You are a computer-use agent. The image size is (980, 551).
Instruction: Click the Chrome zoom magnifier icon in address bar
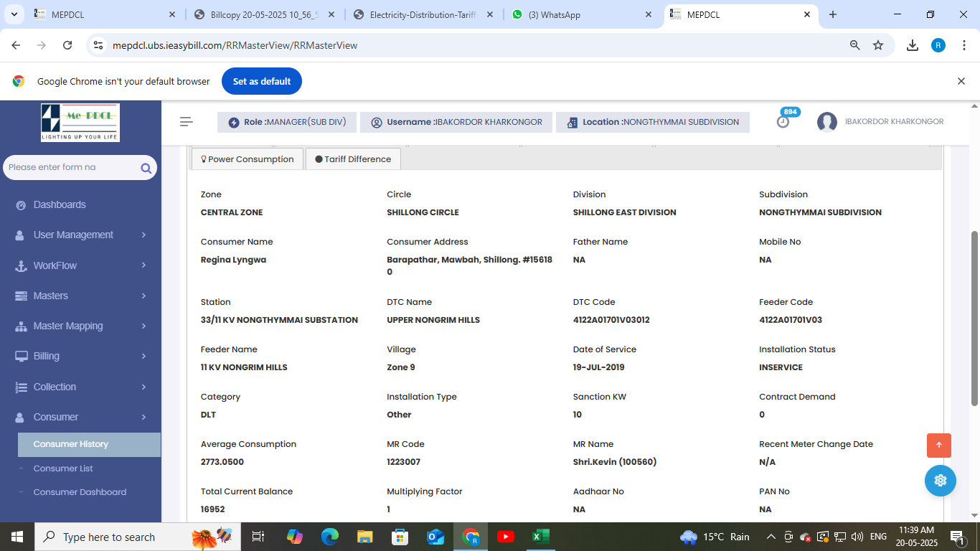pos(854,45)
